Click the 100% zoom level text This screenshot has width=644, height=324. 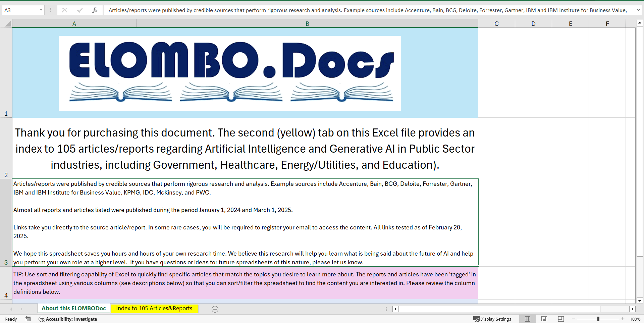[635, 319]
